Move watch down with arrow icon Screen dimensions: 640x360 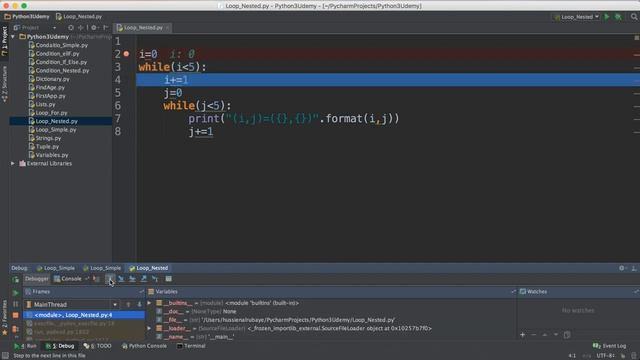coord(556,335)
